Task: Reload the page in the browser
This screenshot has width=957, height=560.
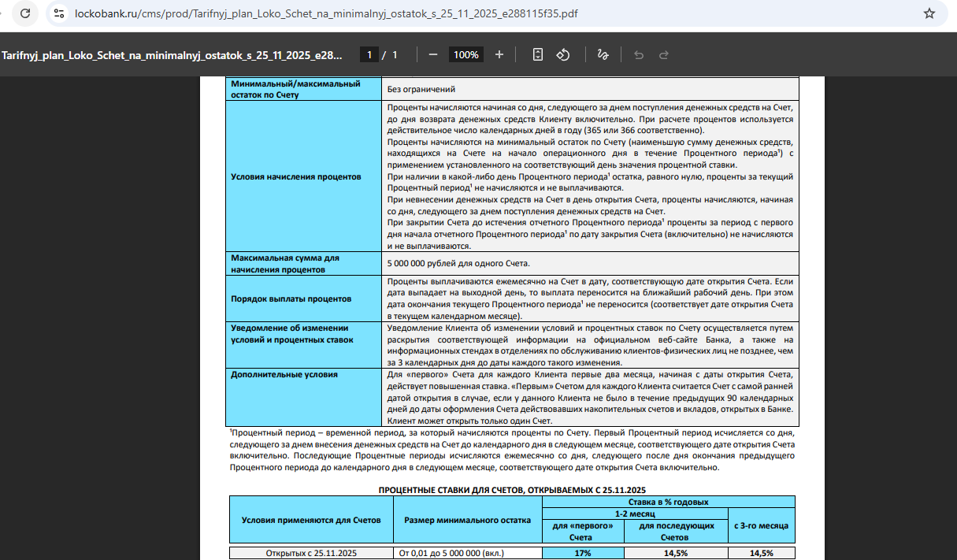Action: coord(25,13)
